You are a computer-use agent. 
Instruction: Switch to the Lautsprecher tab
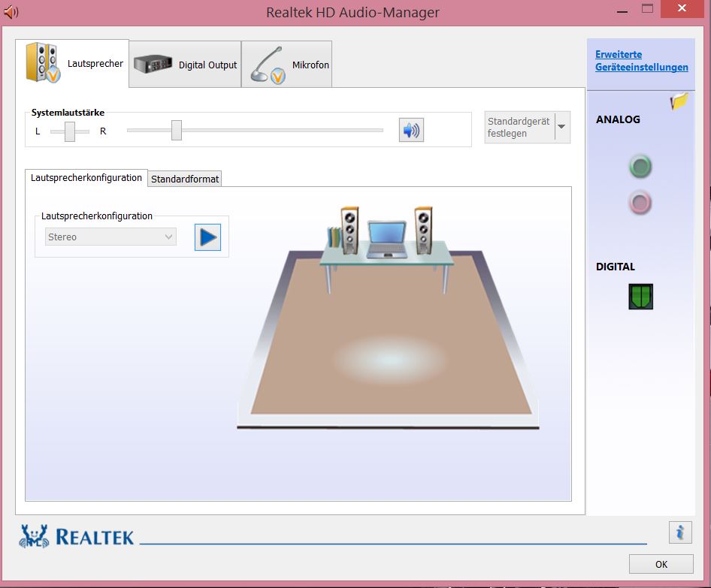pos(72,63)
